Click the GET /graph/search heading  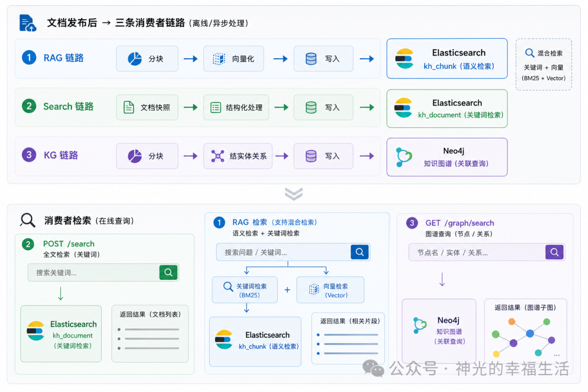(460, 223)
